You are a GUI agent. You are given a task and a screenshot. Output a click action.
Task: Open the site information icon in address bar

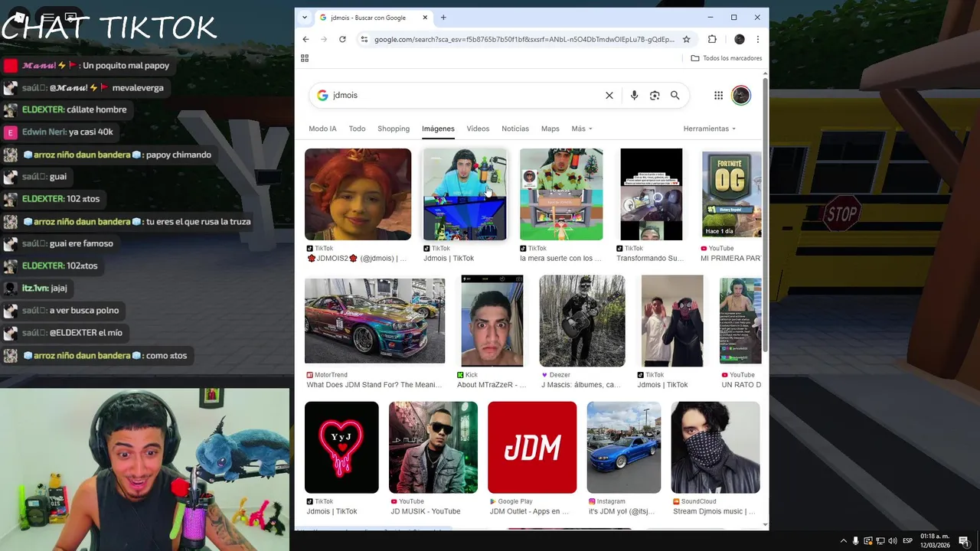[364, 39]
